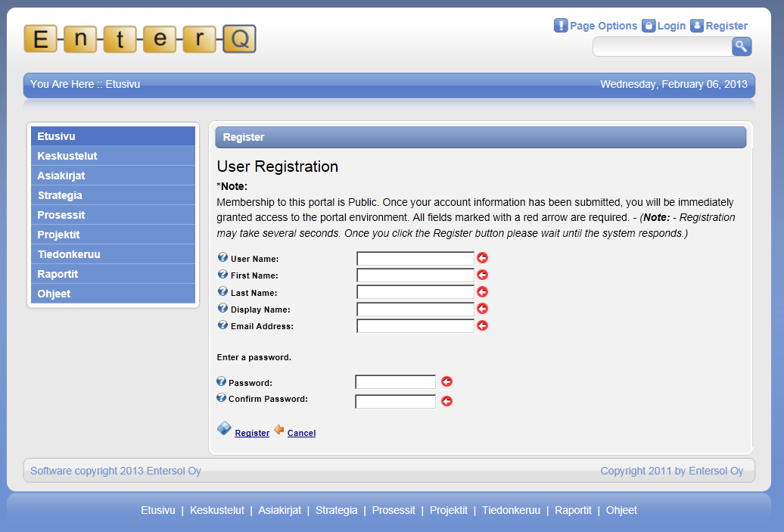This screenshot has width=784, height=532.
Task: Open help icon beside First Name
Action: tap(222, 274)
